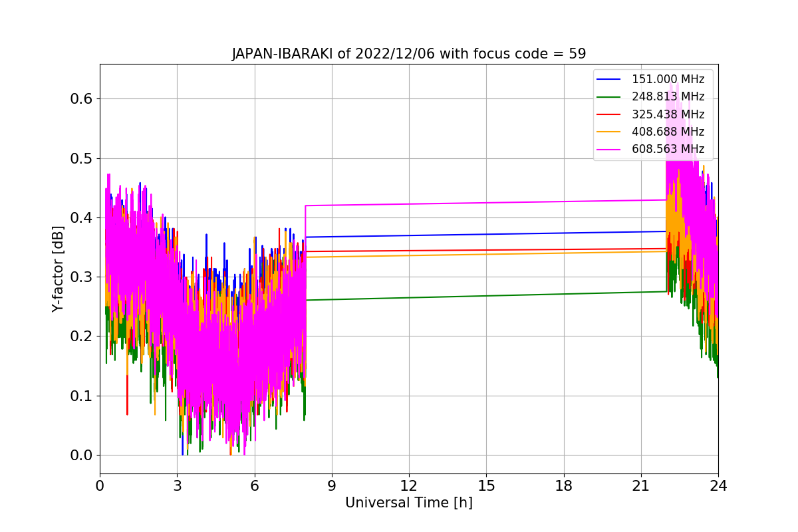
Task: Click the orange legend line for 408.688 MHz
Action: [609, 132]
